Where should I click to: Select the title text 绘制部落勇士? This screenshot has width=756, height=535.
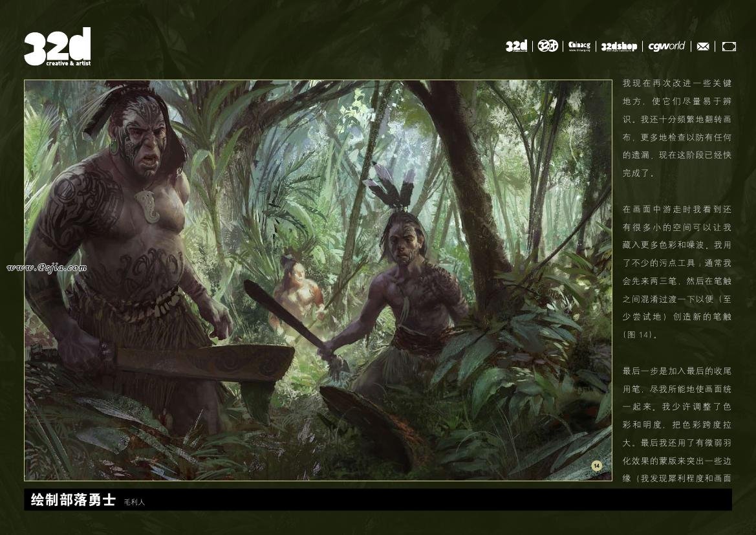73,500
